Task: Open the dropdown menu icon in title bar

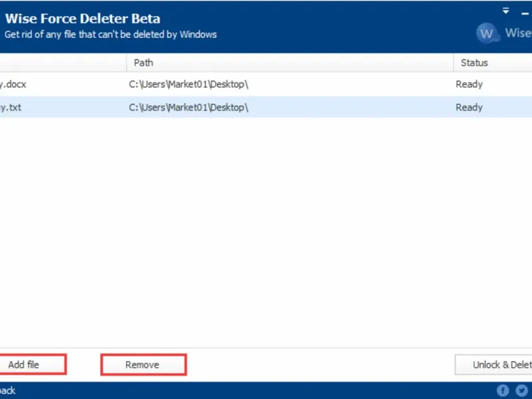Action: [506, 11]
